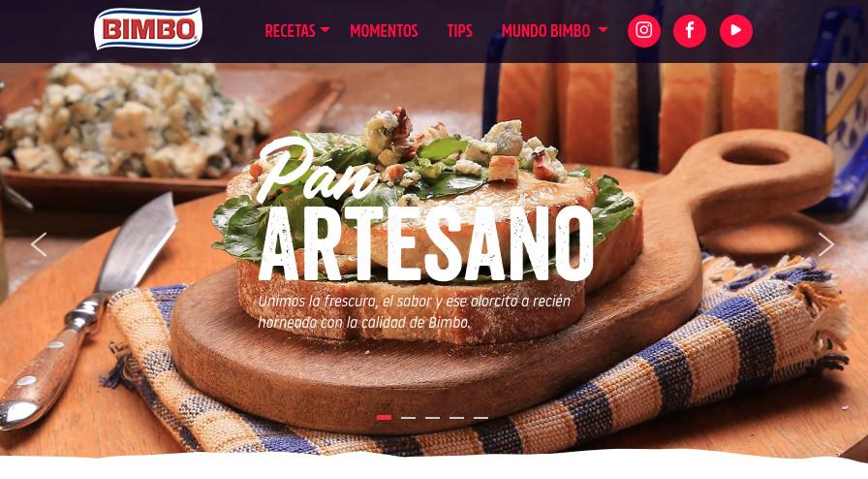Open the Facebook social icon
This screenshot has width=868, height=479.
coord(689,30)
